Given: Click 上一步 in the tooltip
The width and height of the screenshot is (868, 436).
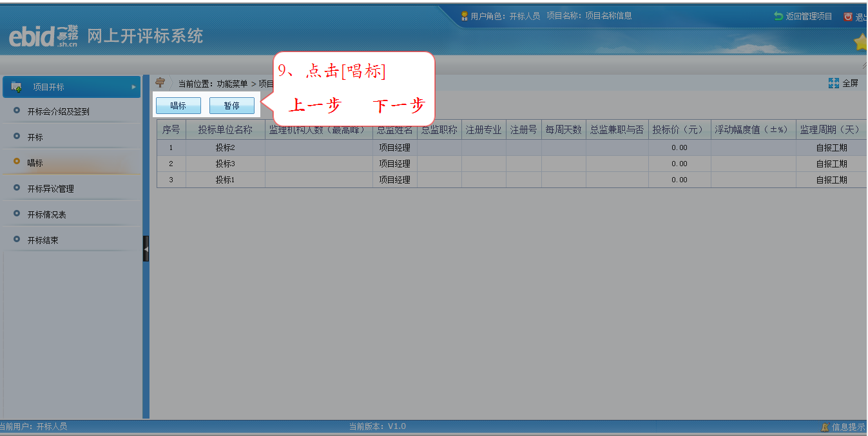Looking at the screenshot, I should click(x=314, y=106).
